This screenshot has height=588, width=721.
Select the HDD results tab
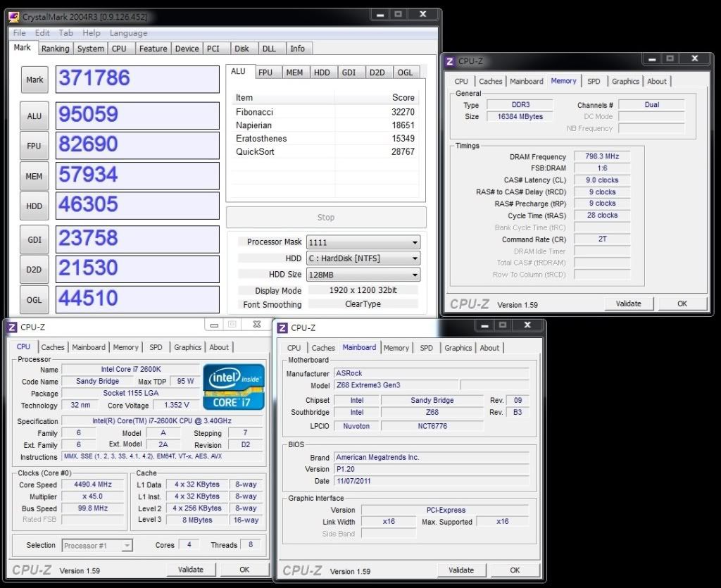click(x=322, y=73)
